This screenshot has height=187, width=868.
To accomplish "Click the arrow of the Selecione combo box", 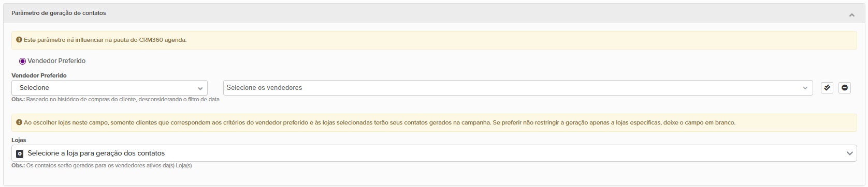I will [200, 88].
